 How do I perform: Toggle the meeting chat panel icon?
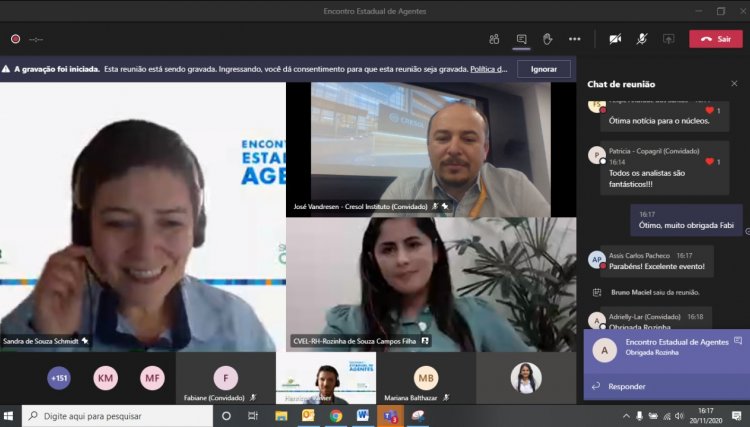pos(521,39)
